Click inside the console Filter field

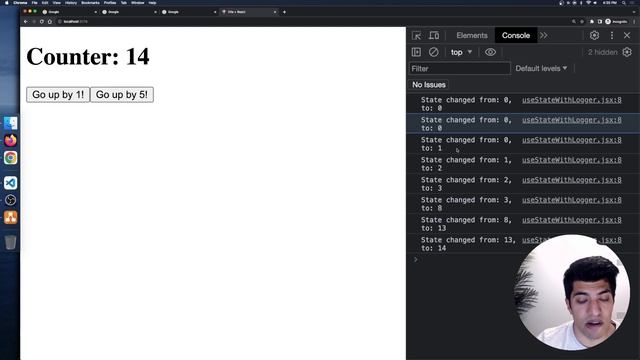pos(460,69)
